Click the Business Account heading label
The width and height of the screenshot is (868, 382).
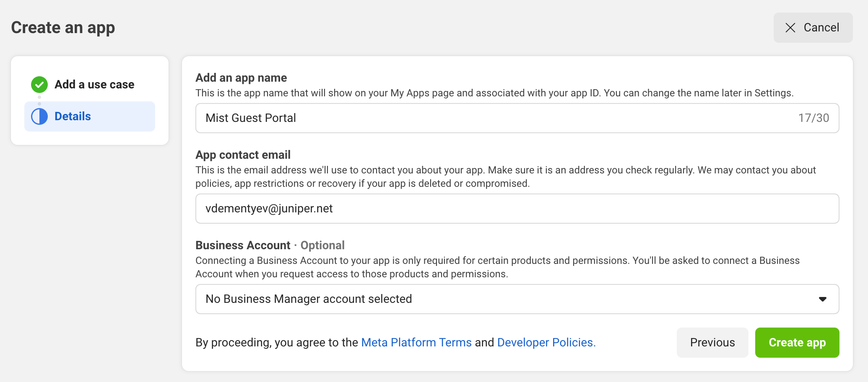coord(243,245)
